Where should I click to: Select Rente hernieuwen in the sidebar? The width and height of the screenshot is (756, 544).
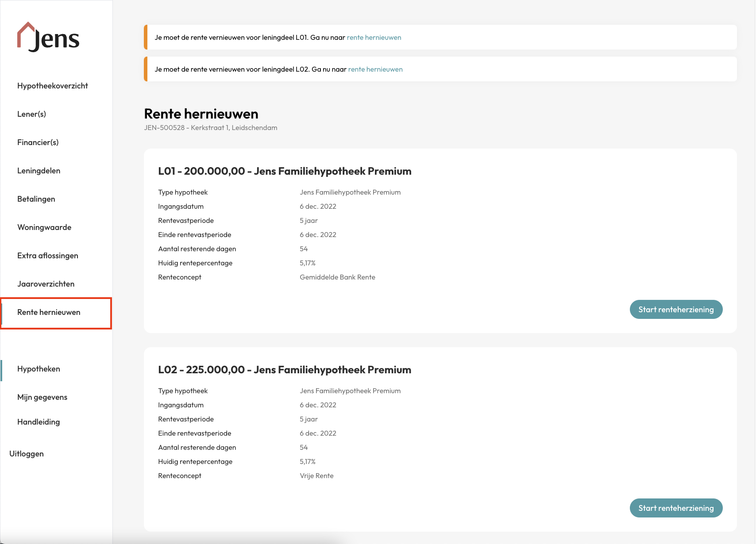[x=49, y=312]
